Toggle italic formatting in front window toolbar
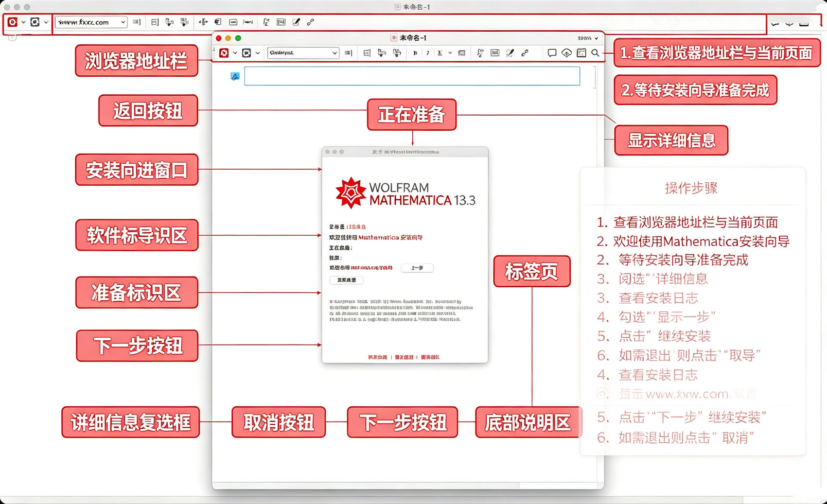Image resolution: width=827 pixels, height=504 pixels. [x=428, y=53]
